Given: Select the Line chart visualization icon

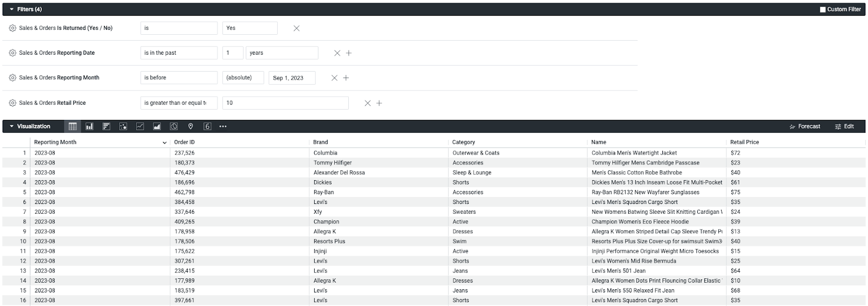Looking at the screenshot, I should click(140, 126).
